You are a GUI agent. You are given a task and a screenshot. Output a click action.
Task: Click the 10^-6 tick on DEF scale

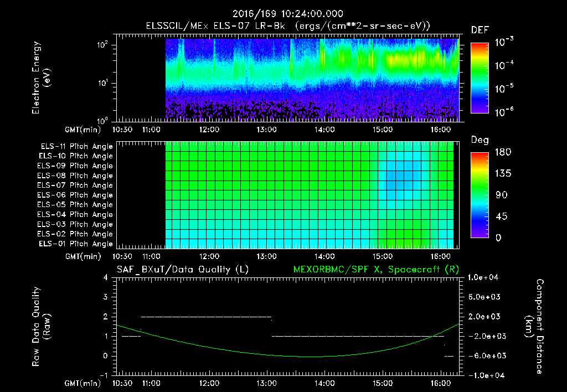point(504,112)
